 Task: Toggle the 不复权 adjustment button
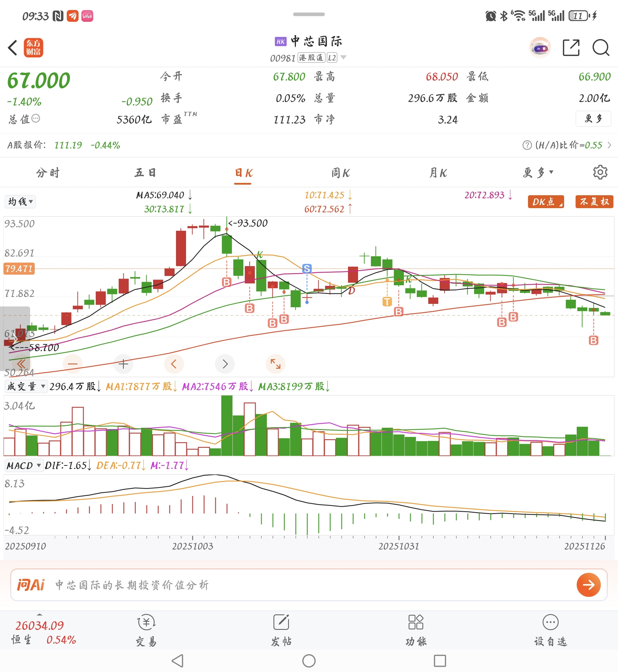594,202
